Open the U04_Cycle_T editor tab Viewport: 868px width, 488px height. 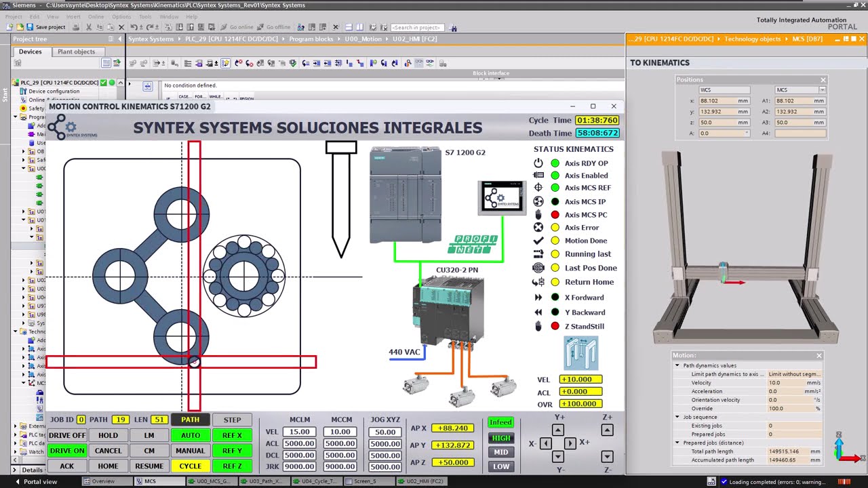[317, 482]
